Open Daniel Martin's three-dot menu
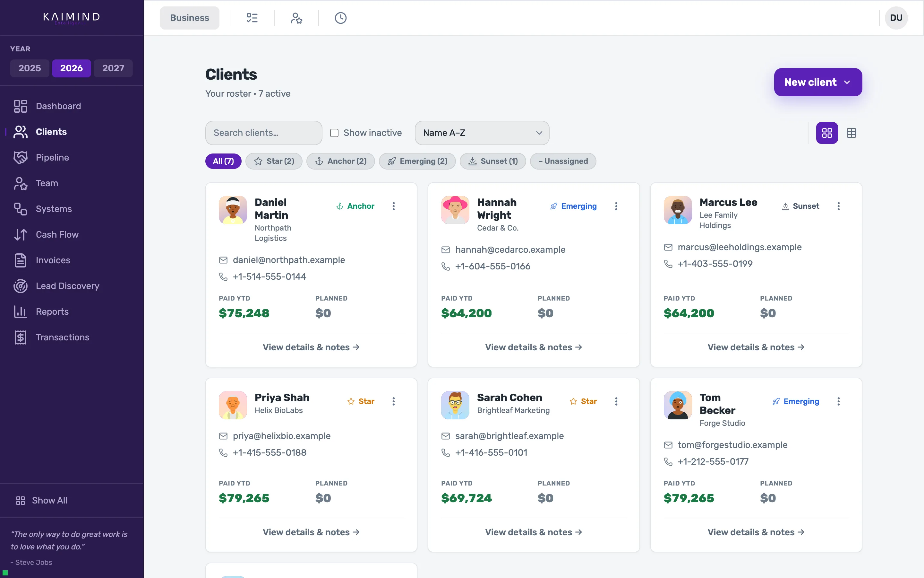Screen dimensions: 924x578 point(394,206)
